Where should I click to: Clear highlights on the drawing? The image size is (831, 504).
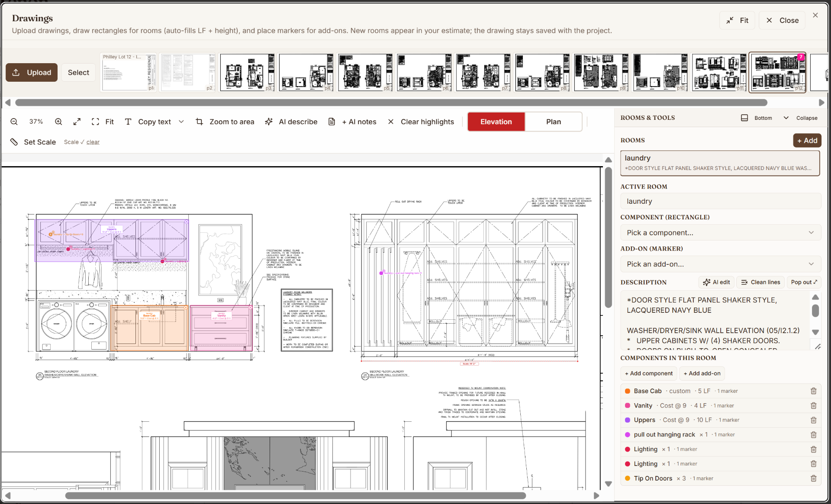[421, 122]
